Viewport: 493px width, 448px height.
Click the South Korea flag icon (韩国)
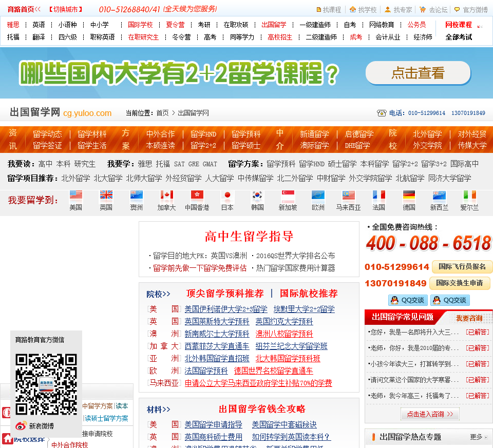(x=257, y=195)
